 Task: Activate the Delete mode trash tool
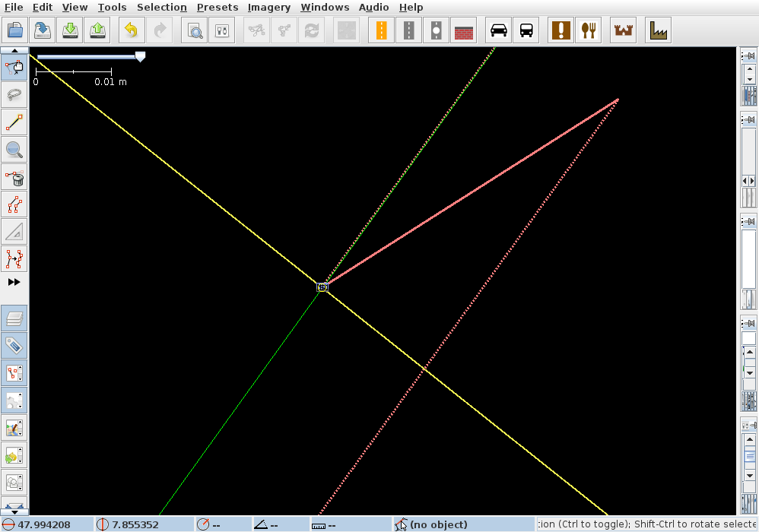point(14,177)
